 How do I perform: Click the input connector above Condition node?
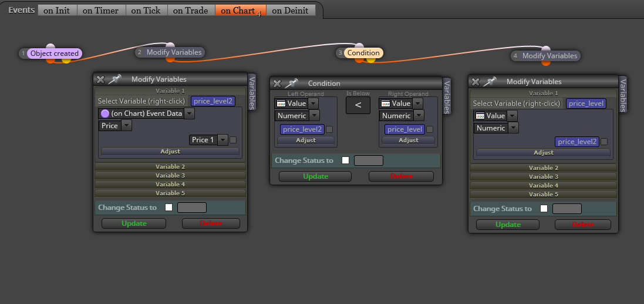coord(359,46)
